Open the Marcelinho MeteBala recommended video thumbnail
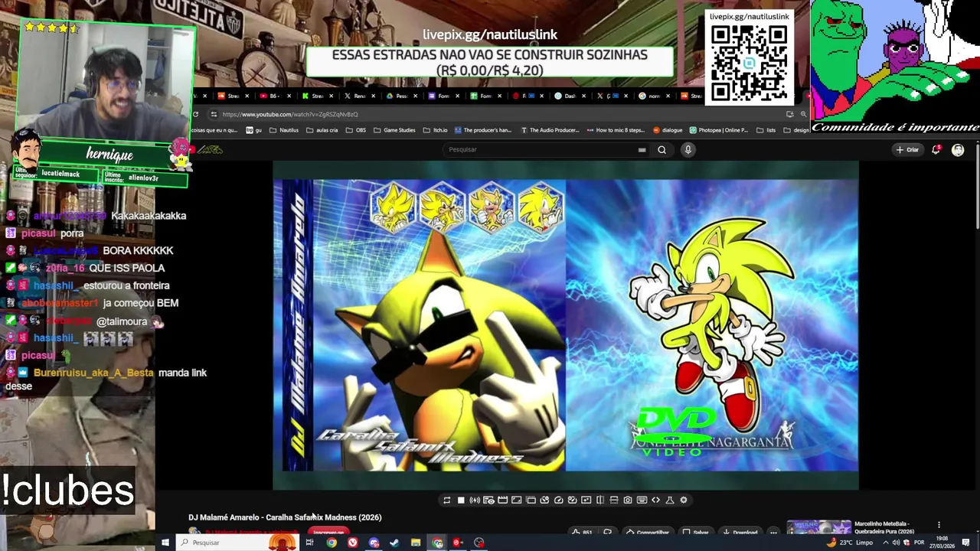This screenshot has width=980, height=551. [819, 527]
